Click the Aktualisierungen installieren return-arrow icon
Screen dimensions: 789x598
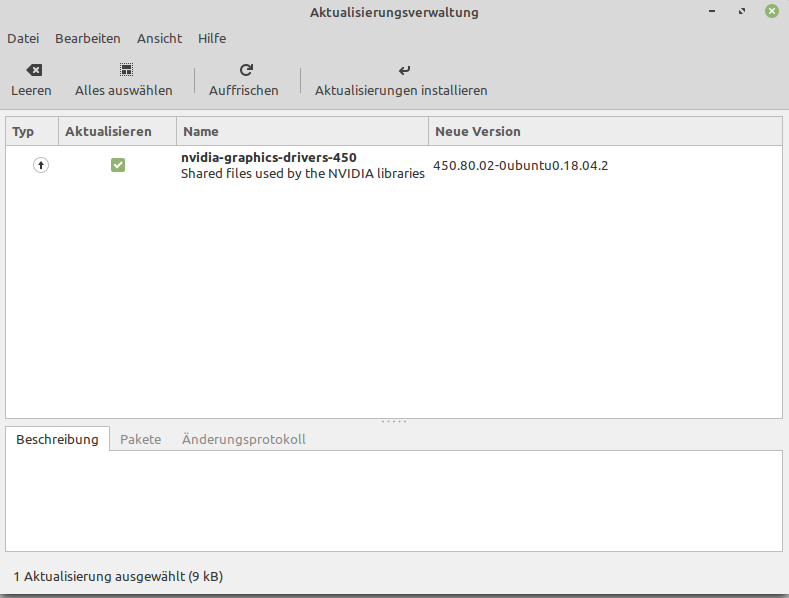tap(404, 70)
